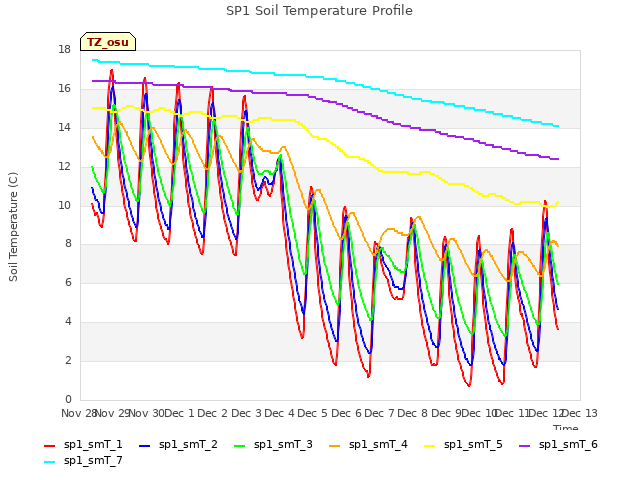Click the 18 y-axis tick label
The width and height of the screenshot is (640, 480).
(64, 49)
